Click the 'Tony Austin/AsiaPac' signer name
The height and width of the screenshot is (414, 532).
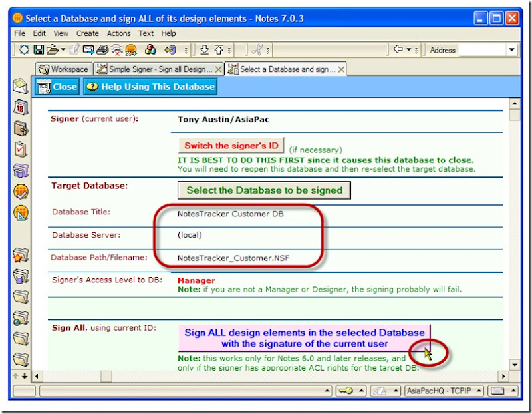pos(223,120)
